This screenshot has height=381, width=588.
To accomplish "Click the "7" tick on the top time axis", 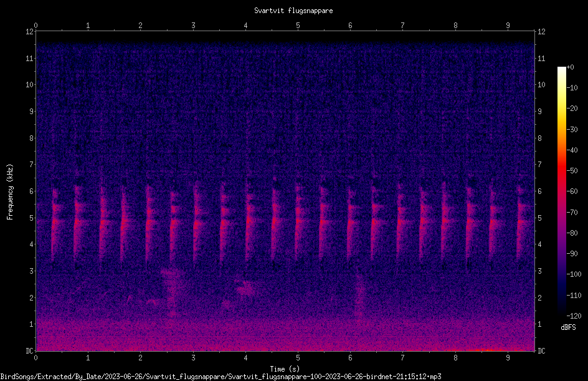I will tap(403, 26).
